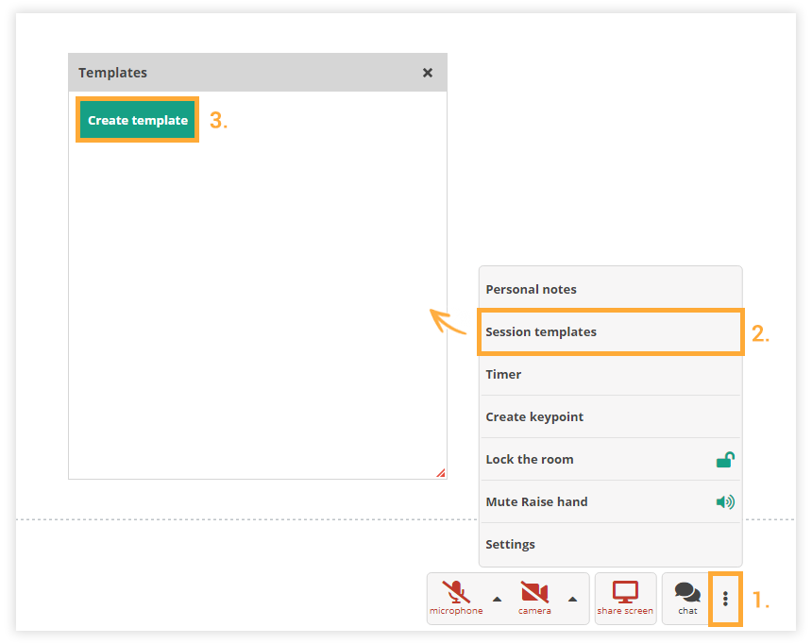Turn on the camera icon

pyautogui.click(x=534, y=592)
